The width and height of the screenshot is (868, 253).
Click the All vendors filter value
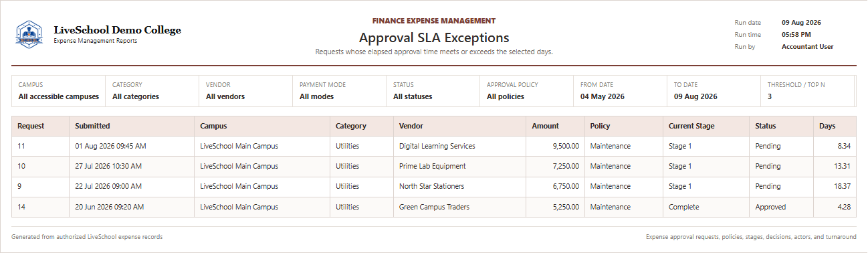225,96
